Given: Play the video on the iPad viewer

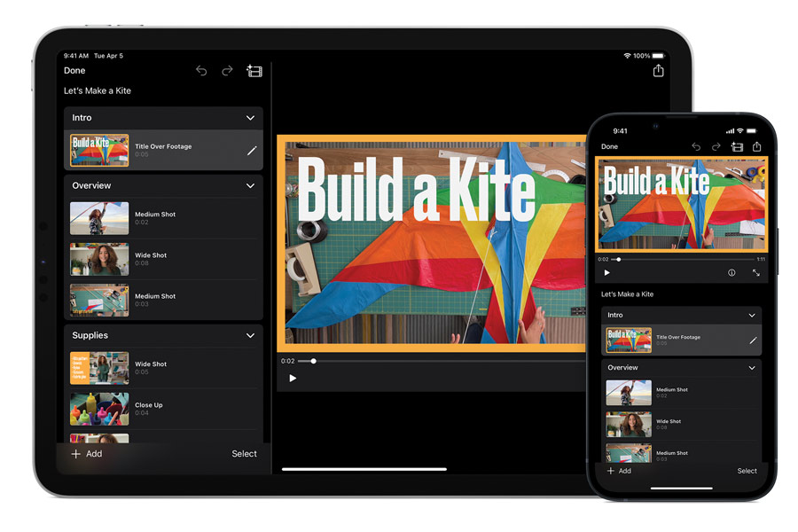Looking at the screenshot, I should (x=293, y=379).
